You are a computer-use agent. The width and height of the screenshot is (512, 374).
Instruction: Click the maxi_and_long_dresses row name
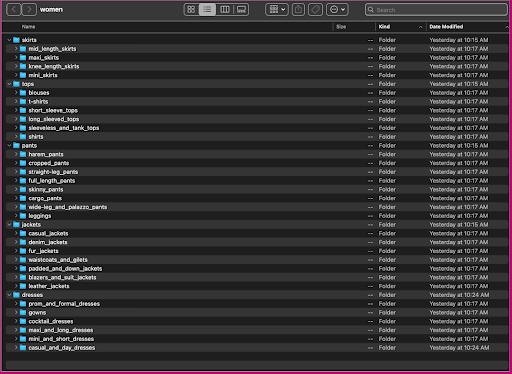pos(61,330)
